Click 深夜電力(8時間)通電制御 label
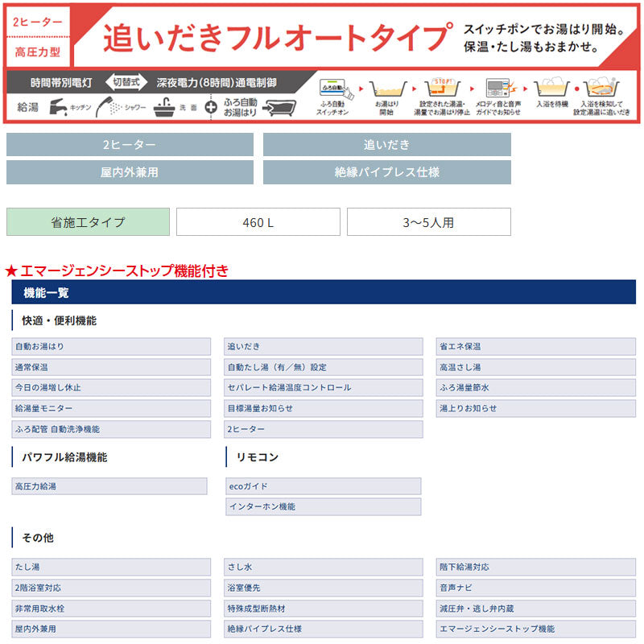Image resolution: width=644 pixels, height=644 pixels. 217,83
